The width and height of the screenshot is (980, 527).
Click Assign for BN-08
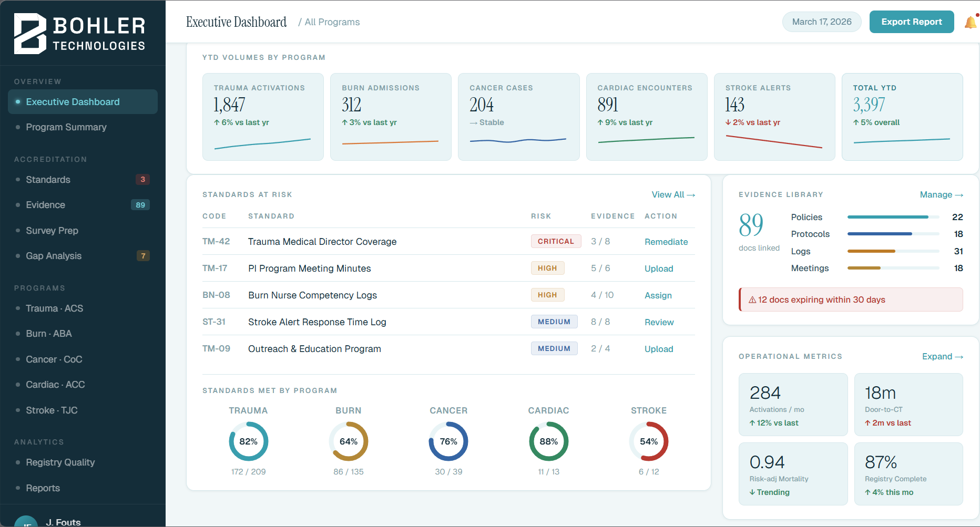click(658, 295)
